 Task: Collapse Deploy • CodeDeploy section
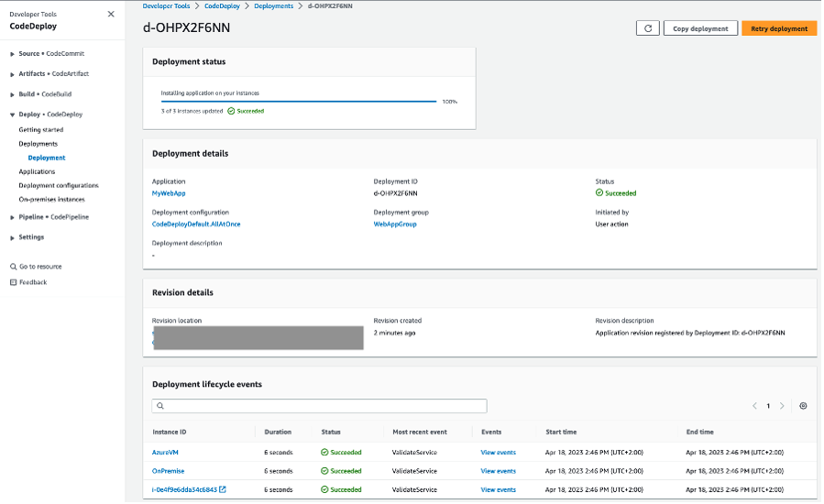(12, 115)
